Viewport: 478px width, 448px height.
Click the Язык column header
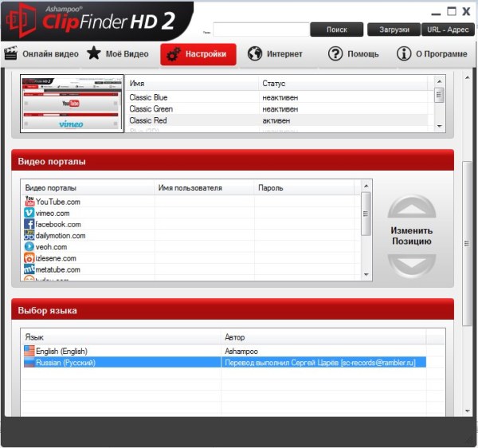[121, 337]
